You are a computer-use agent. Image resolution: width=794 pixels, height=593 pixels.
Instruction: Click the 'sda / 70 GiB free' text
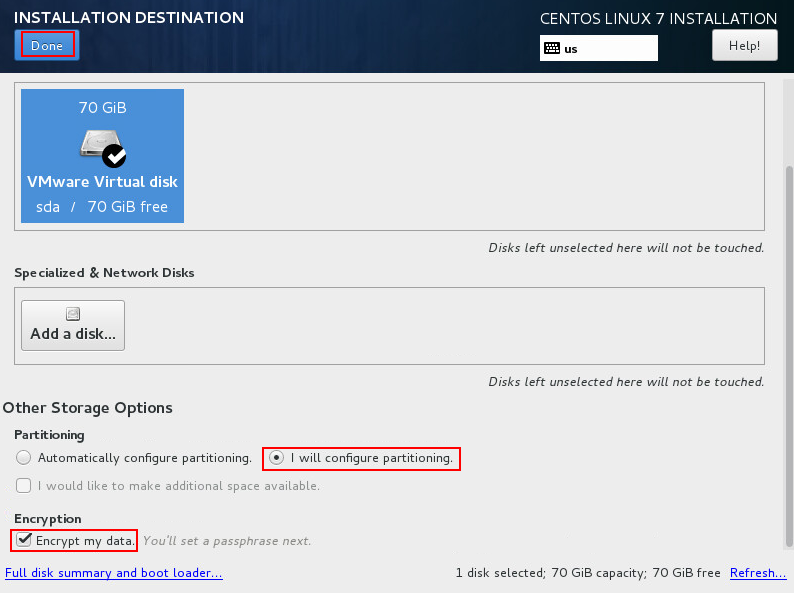tap(102, 207)
